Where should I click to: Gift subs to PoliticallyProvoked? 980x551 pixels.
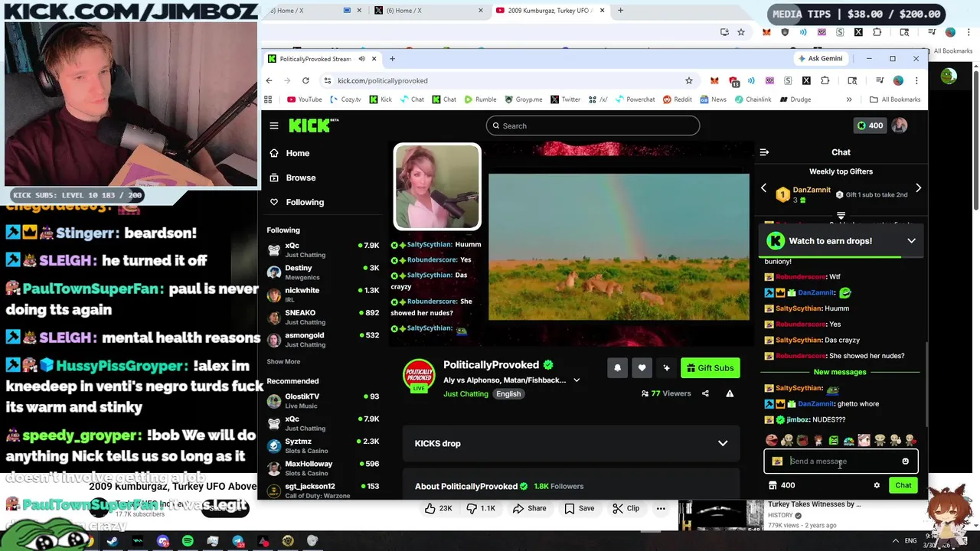tap(710, 368)
